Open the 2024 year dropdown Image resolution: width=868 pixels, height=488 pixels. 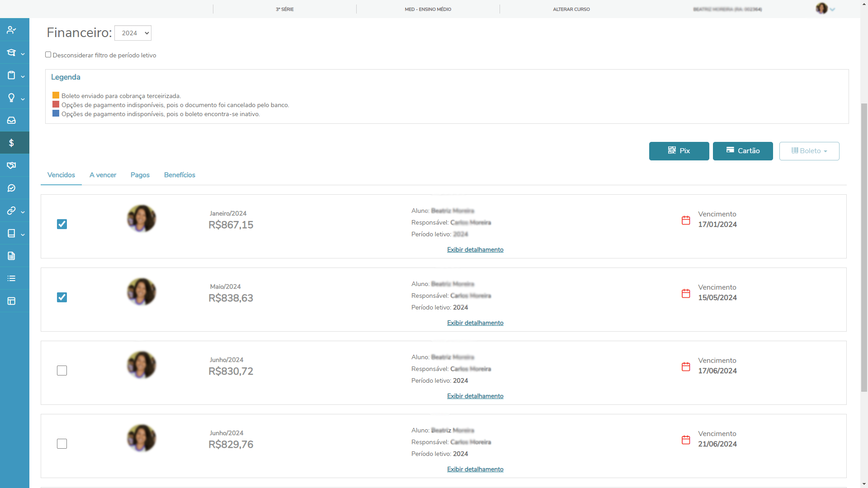point(133,33)
